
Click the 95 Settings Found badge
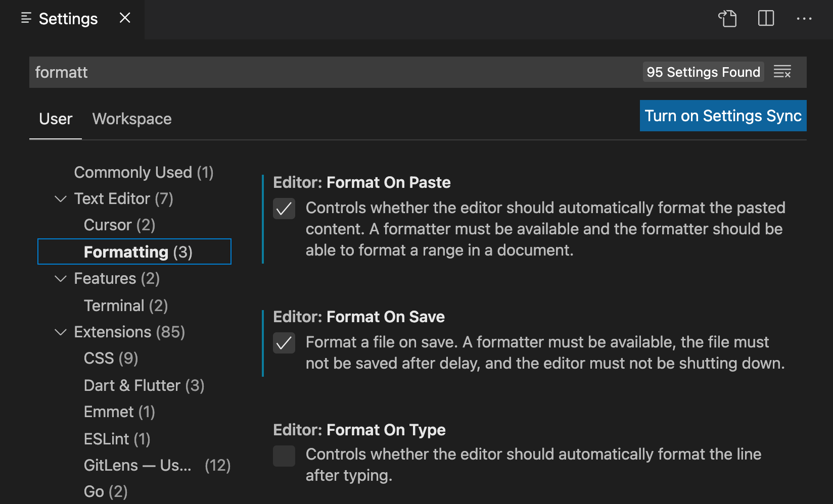point(703,72)
